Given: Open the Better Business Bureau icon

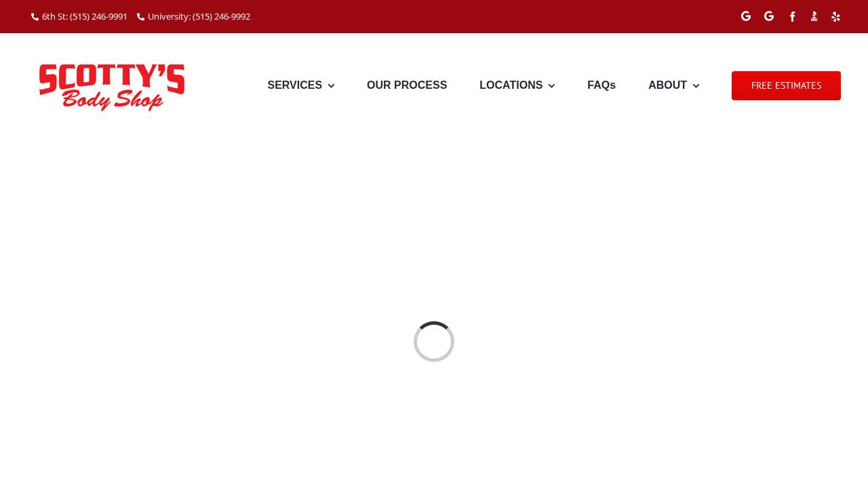Looking at the screenshot, I should [x=814, y=16].
